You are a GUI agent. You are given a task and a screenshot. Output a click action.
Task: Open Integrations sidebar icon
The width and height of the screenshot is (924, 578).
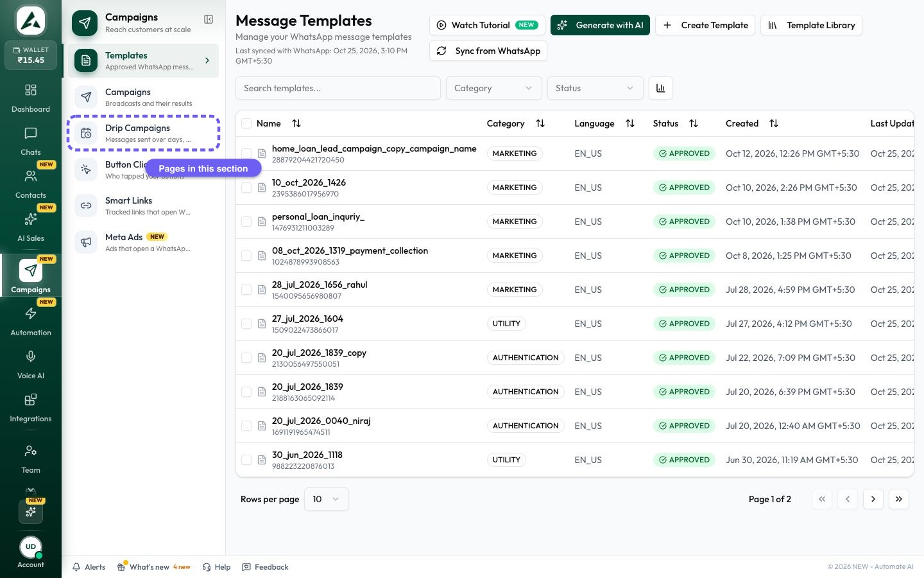(x=31, y=400)
